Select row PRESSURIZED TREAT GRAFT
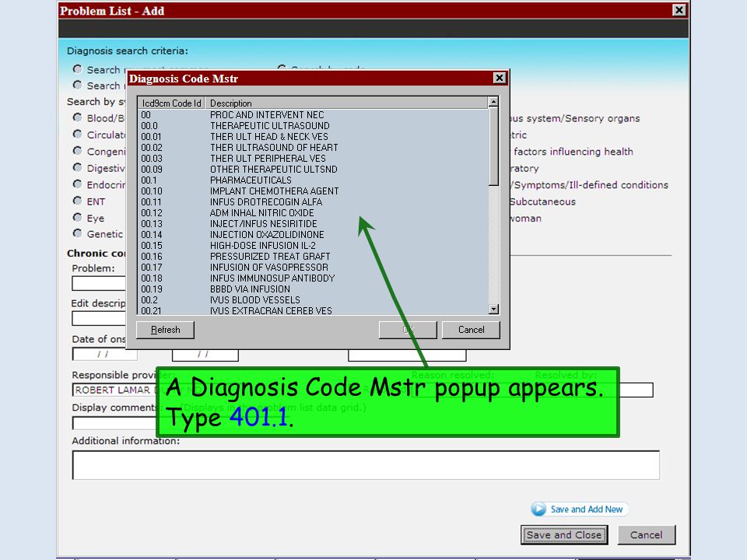Image resolution: width=747 pixels, height=560 pixels. coord(313,257)
